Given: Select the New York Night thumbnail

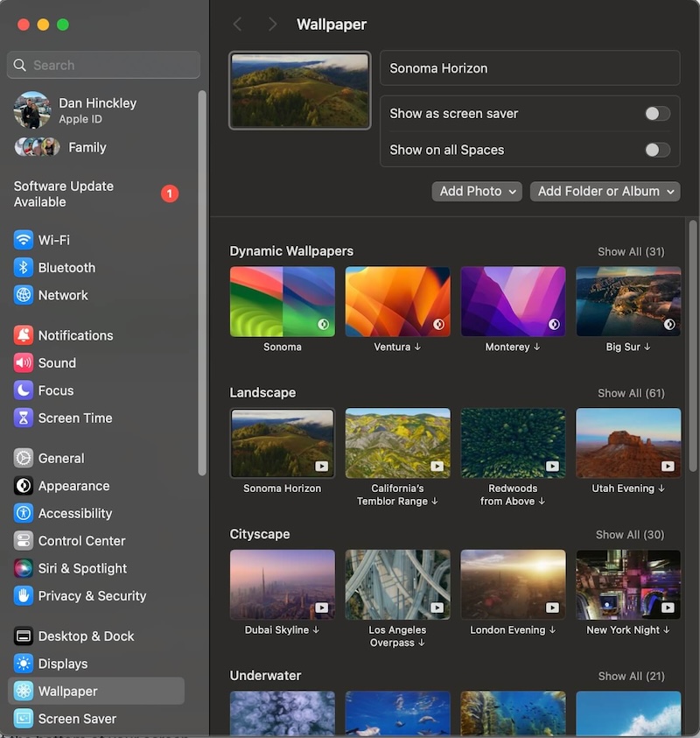Looking at the screenshot, I should [628, 585].
